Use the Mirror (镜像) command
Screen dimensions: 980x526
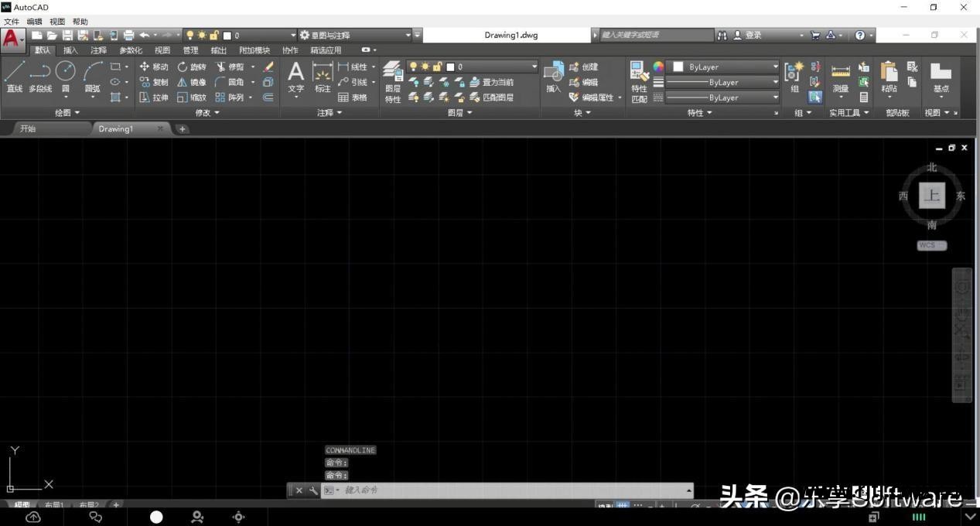(x=192, y=82)
